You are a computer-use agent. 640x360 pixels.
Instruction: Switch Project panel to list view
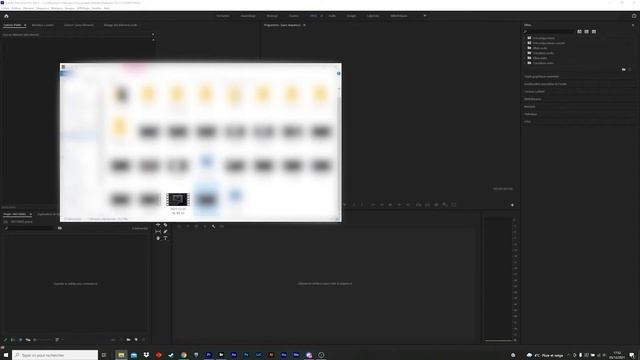tap(13, 340)
